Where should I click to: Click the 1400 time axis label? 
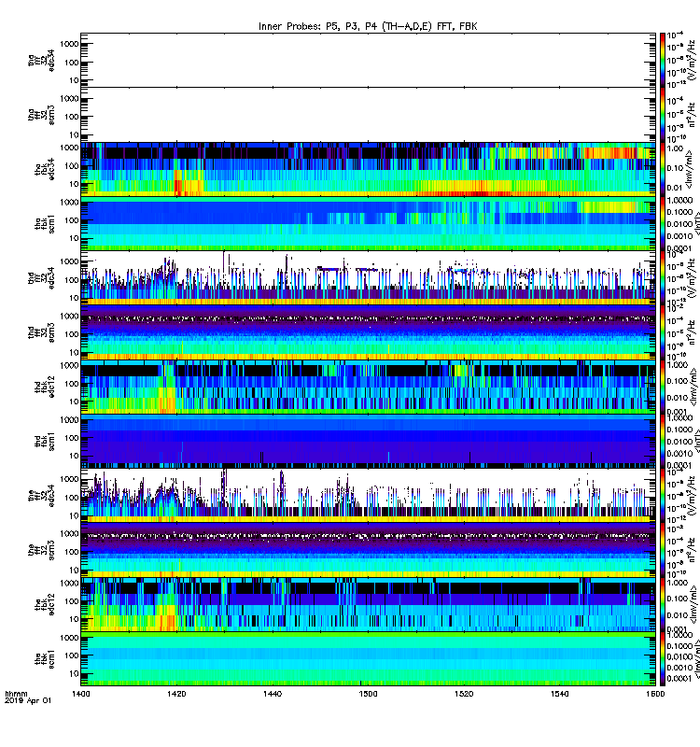point(80,694)
